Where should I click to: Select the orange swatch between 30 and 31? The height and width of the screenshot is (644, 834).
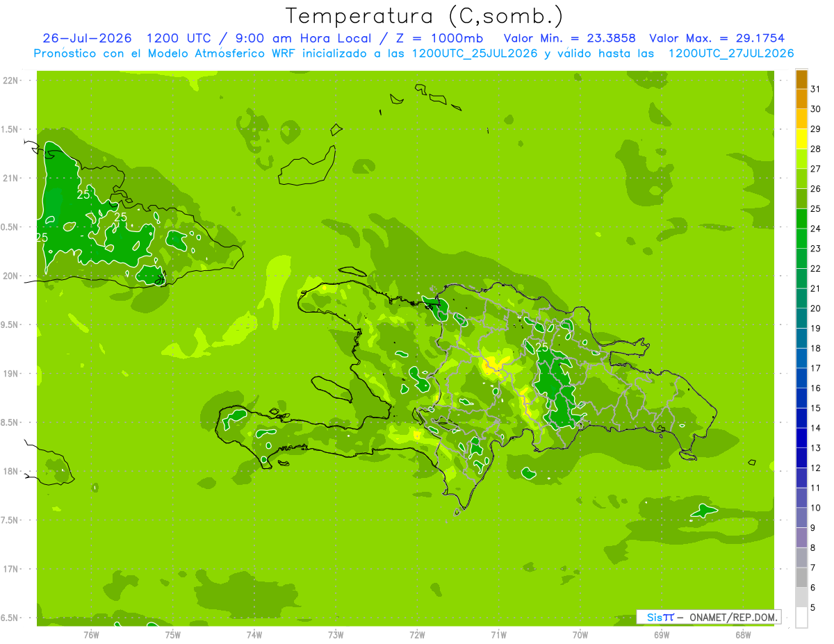tap(801, 99)
